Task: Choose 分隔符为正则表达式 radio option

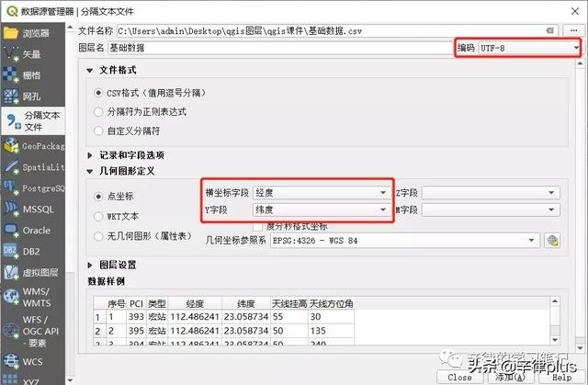Action: 99,111
